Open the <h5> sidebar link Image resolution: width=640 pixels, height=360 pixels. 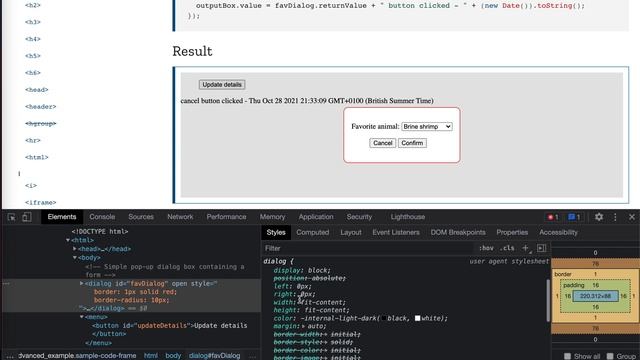coord(33,56)
